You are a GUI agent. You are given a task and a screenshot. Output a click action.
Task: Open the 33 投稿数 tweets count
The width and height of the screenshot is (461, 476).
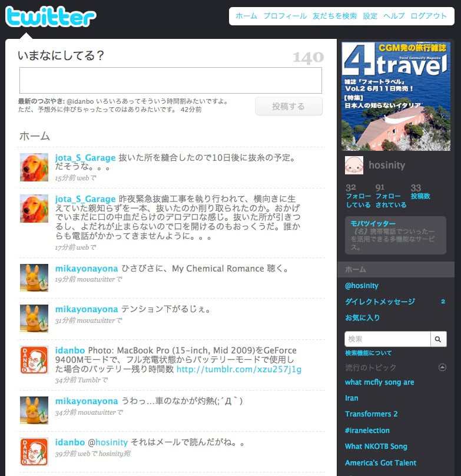420,191
